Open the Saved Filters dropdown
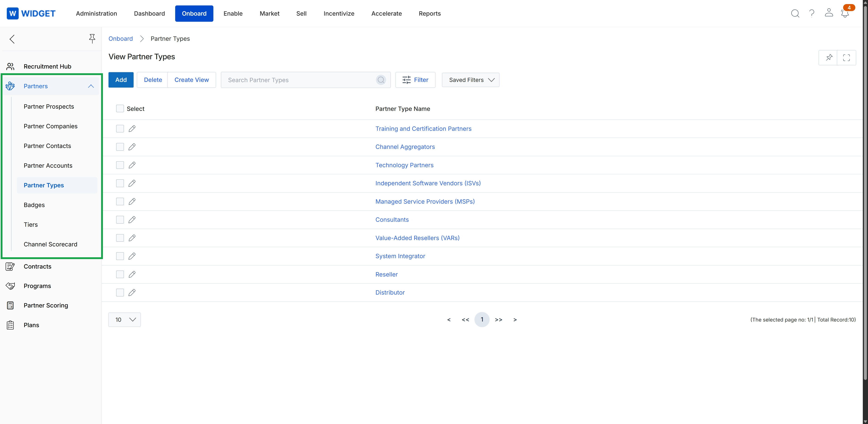The height and width of the screenshot is (424, 868). point(470,80)
